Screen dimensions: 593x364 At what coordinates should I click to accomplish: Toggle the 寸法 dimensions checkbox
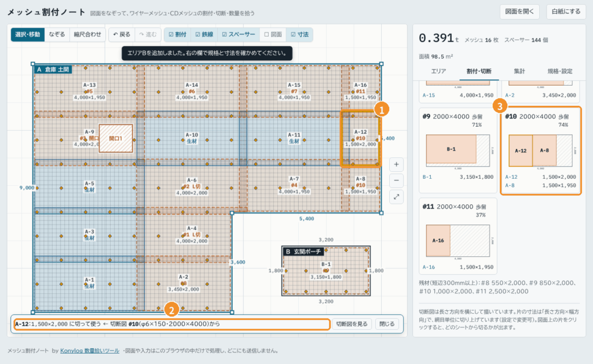[299, 34]
